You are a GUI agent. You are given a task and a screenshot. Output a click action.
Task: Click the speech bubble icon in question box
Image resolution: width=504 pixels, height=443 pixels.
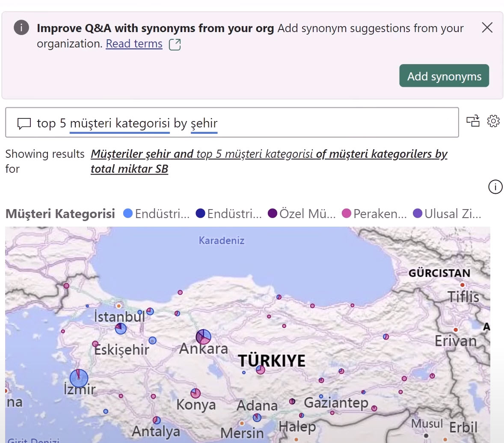pos(24,123)
